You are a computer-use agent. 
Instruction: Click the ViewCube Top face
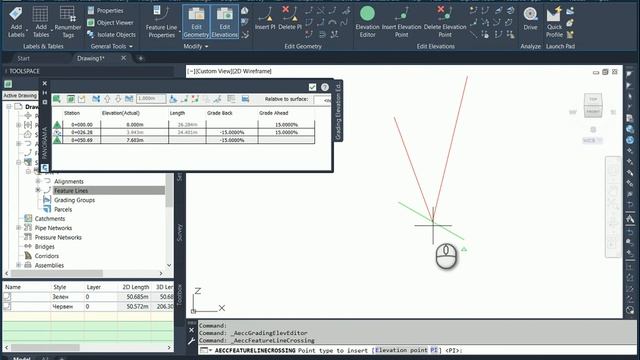pyautogui.click(x=593, y=99)
